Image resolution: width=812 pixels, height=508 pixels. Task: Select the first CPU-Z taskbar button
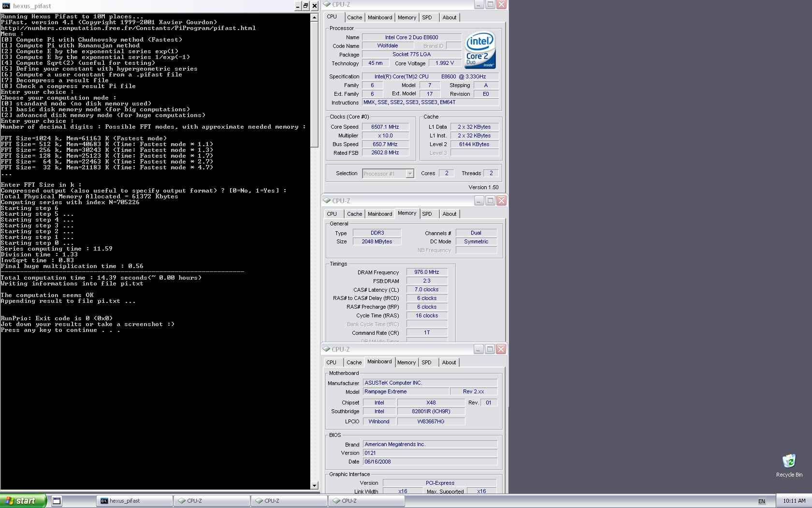(x=212, y=501)
